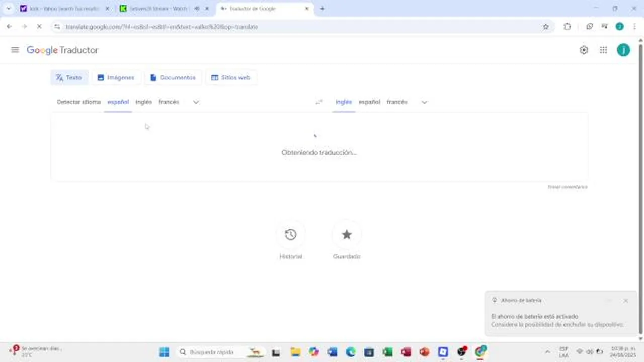The height and width of the screenshot is (362, 644).
Task: Select the Documentos translation mode
Action: tap(173, 78)
